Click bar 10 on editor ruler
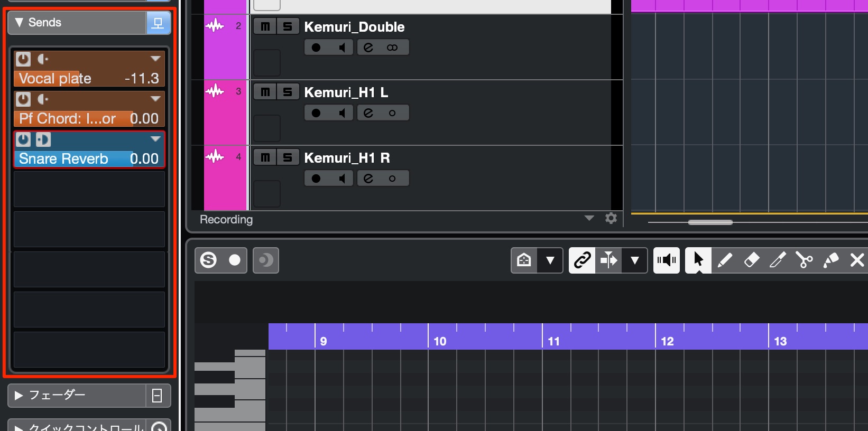 click(440, 341)
